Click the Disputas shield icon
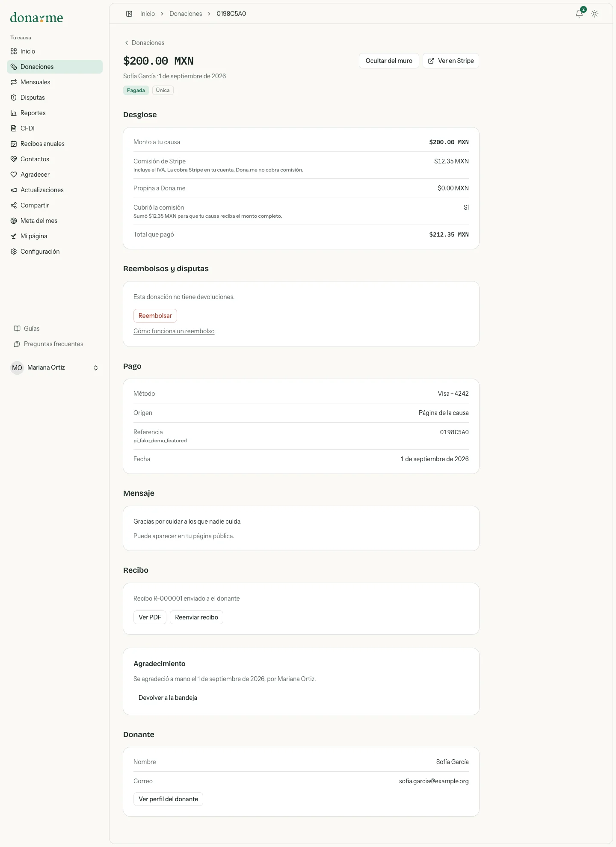 (x=14, y=98)
